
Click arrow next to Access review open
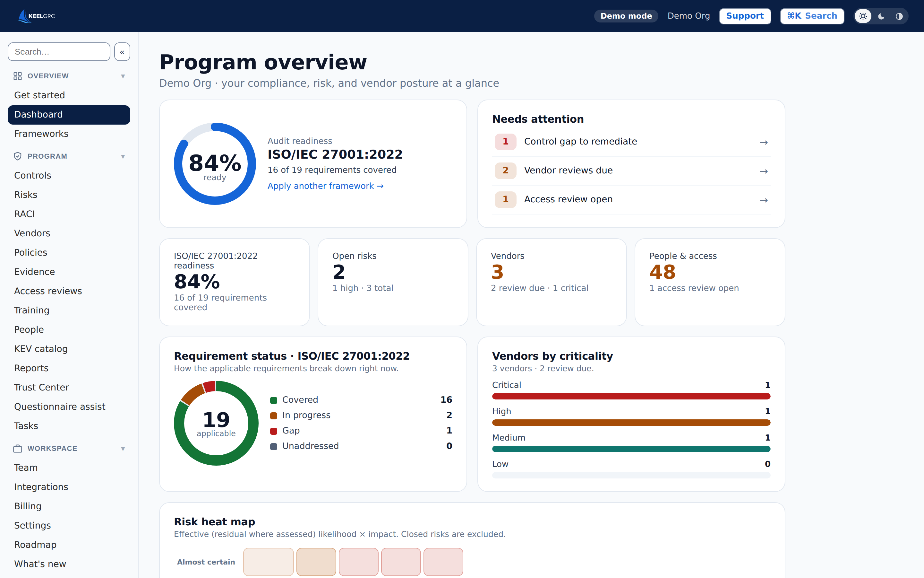[764, 200]
